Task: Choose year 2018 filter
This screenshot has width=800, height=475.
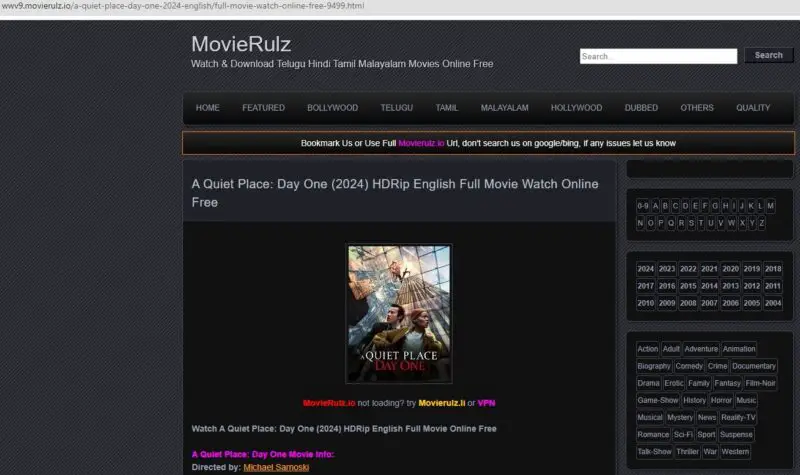Action: click(x=773, y=269)
